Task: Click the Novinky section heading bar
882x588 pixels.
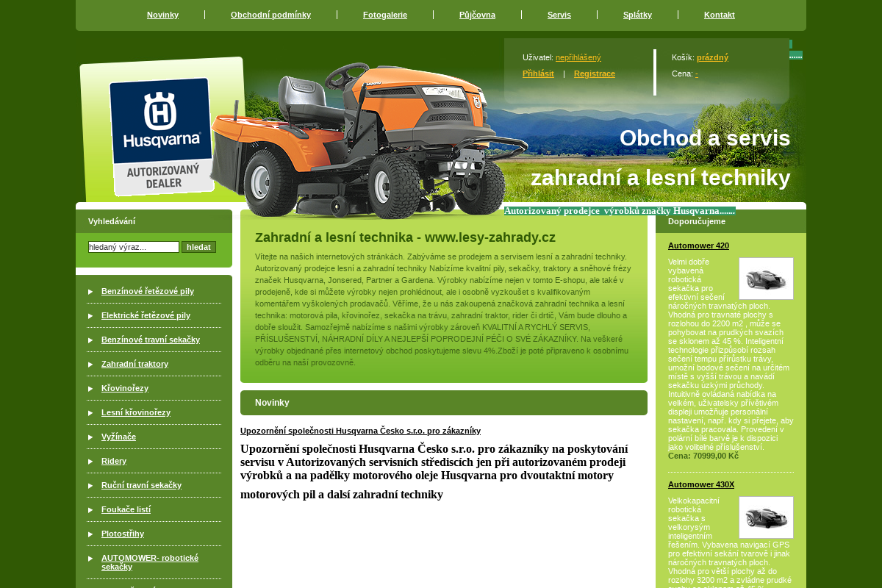Action: click(444, 403)
